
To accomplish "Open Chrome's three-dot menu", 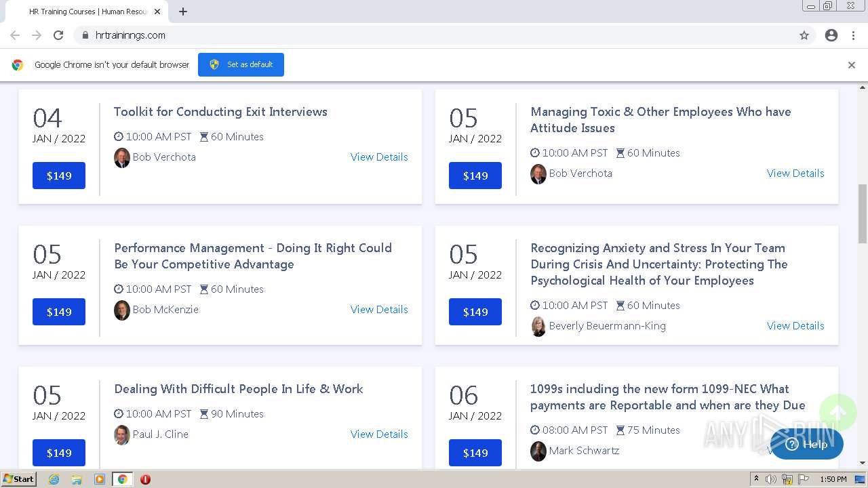I will click(x=853, y=35).
